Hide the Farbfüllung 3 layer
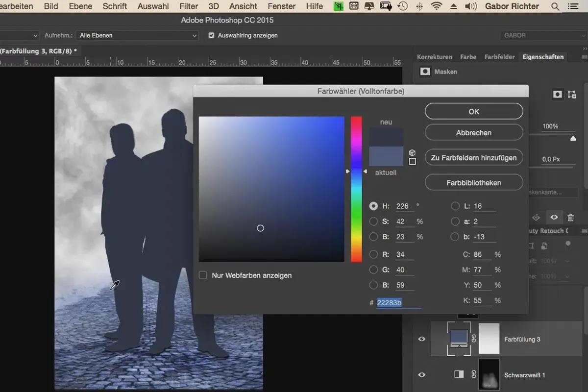This screenshot has width=588, height=392. coord(422,339)
